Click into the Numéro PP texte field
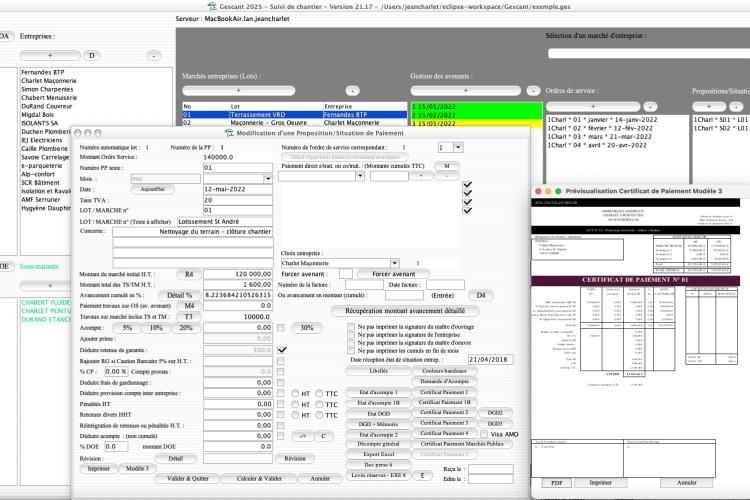Image resolution: width=750 pixels, height=500 pixels. pyautogui.click(x=238, y=168)
